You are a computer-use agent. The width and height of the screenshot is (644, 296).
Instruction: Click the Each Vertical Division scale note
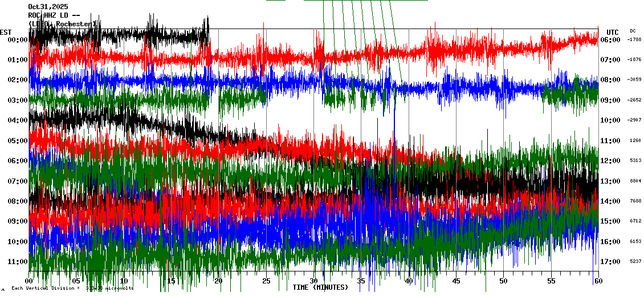click(x=72, y=288)
